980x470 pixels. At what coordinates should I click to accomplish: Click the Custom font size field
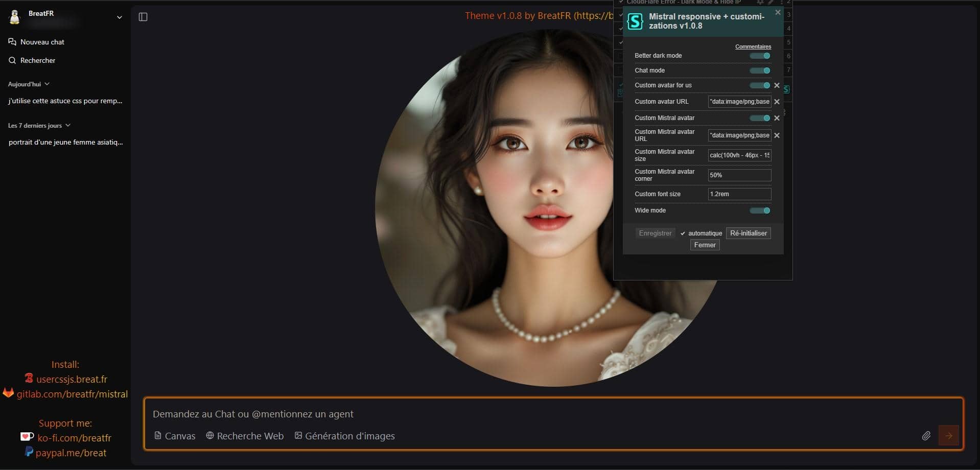739,194
